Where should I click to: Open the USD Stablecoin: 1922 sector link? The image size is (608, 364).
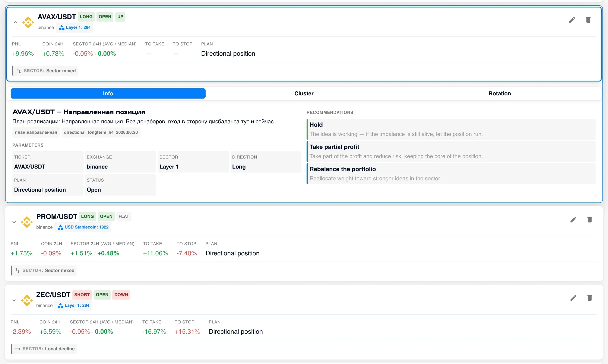point(83,227)
